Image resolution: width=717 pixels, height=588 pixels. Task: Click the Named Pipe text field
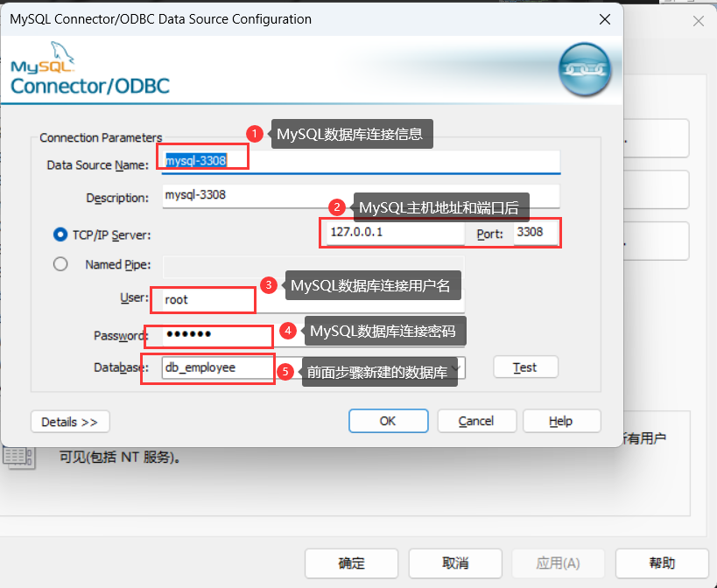(x=313, y=266)
